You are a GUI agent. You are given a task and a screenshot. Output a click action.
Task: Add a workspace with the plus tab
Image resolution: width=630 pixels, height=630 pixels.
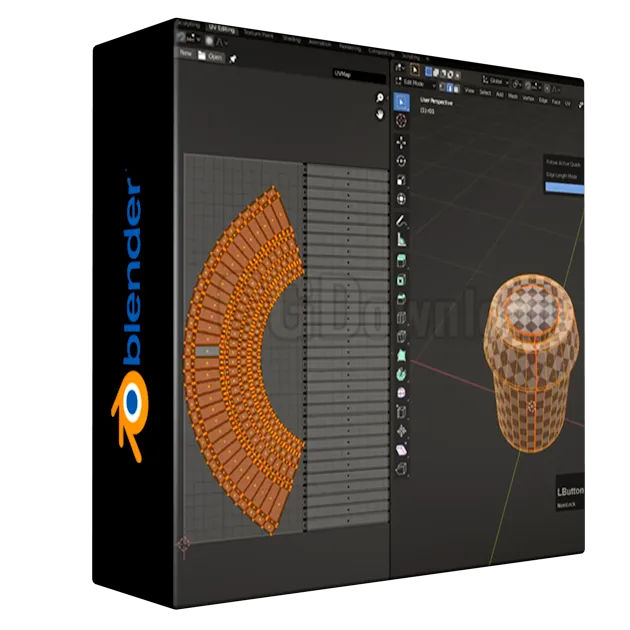pyautogui.click(x=428, y=59)
